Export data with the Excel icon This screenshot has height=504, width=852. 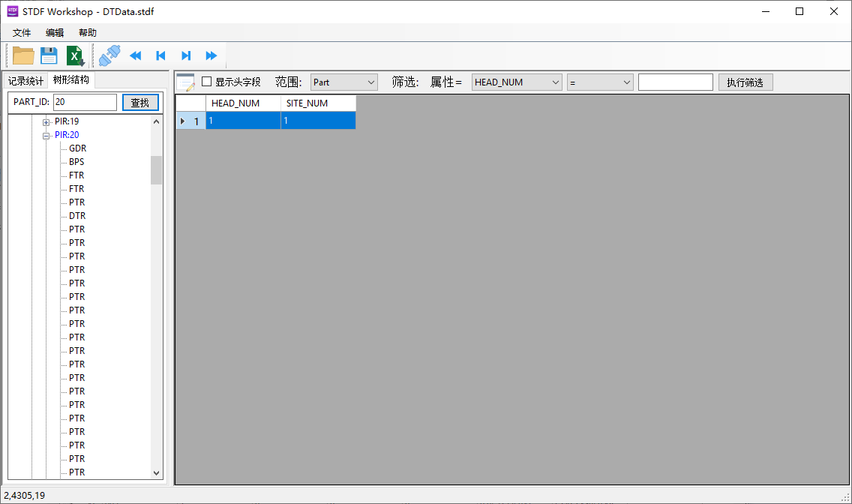(75, 55)
